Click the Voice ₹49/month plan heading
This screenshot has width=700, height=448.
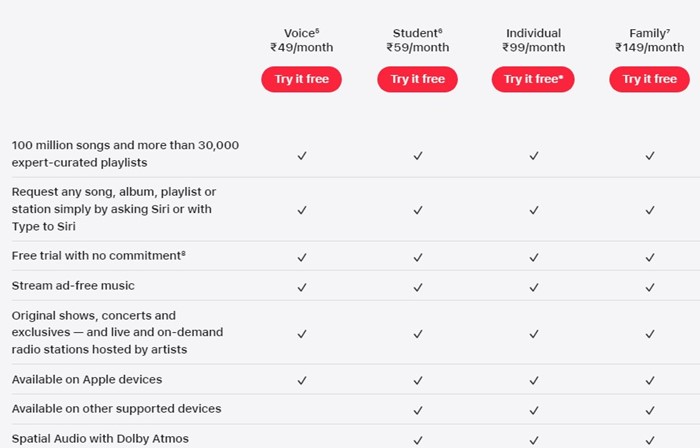301,40
